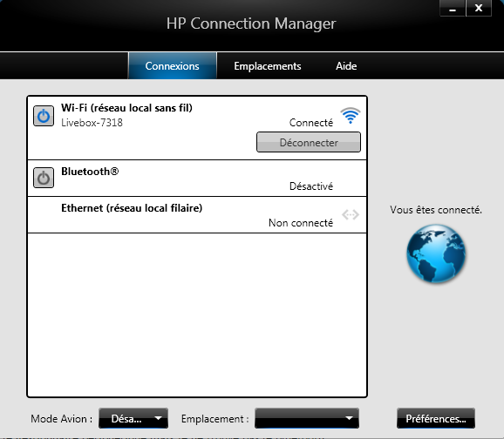Click the Wi-Fi (réseau local sans fil) label
Image resolution: width=504 pixels, height=439 pixels.
click(126, 108)
